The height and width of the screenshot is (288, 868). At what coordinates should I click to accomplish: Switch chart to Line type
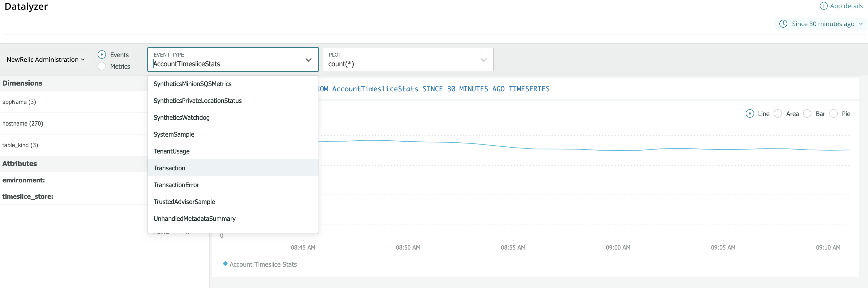[750, 114]
